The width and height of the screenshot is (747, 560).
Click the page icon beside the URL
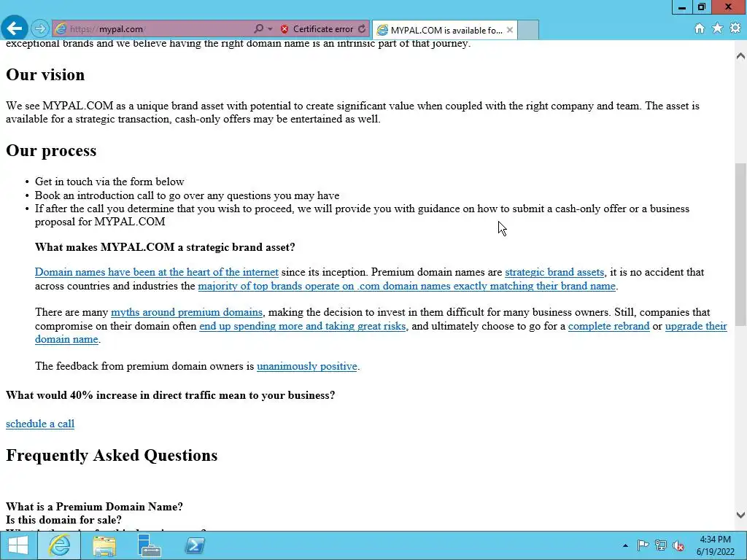tap(61, 29)
